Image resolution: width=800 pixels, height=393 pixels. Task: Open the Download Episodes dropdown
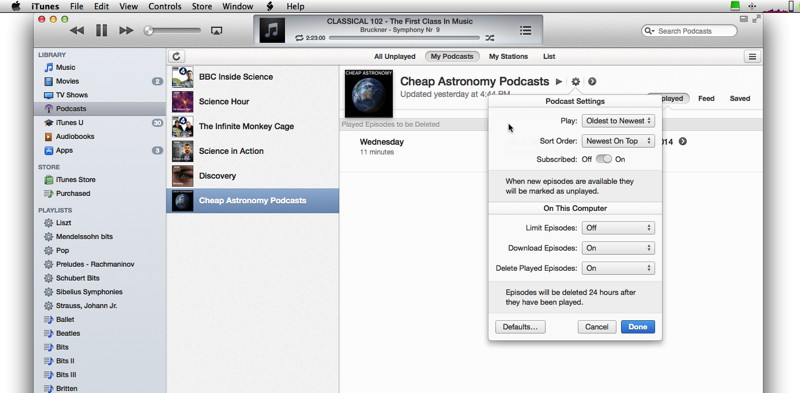(x=618, y=248)
